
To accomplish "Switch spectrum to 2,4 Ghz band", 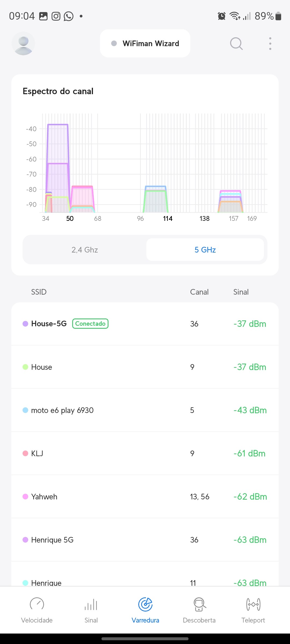I will 85,250.
